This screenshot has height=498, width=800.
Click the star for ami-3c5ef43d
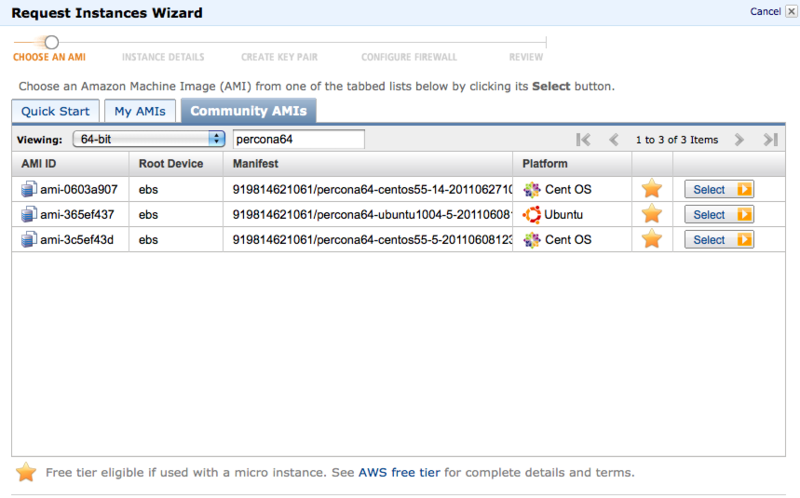(x=652, y=239)
